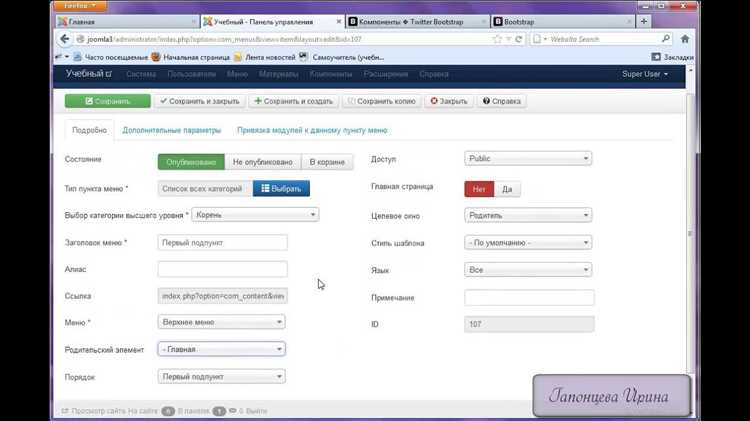The width and height of the screenshot is (750, 421).
Task: Open the Меню menu in Joomla navbar
Action: tap(237, 74)
